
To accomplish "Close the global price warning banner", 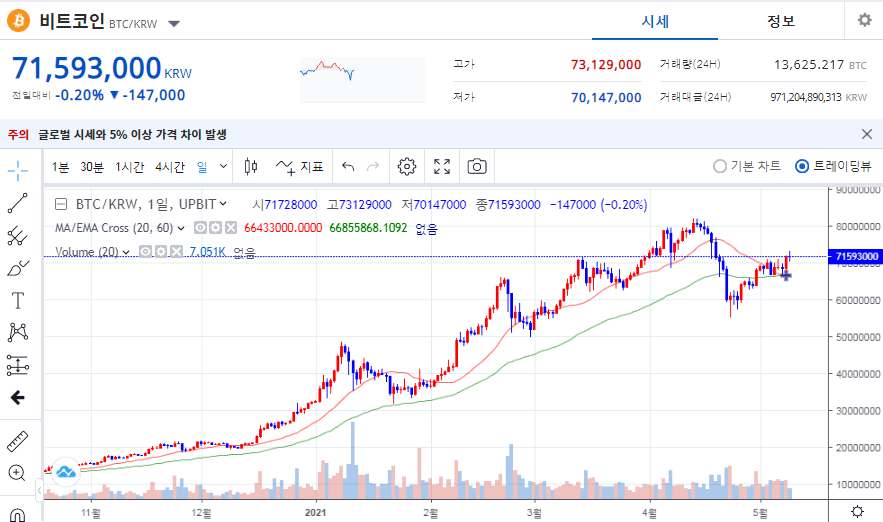I will pos(867,134).
